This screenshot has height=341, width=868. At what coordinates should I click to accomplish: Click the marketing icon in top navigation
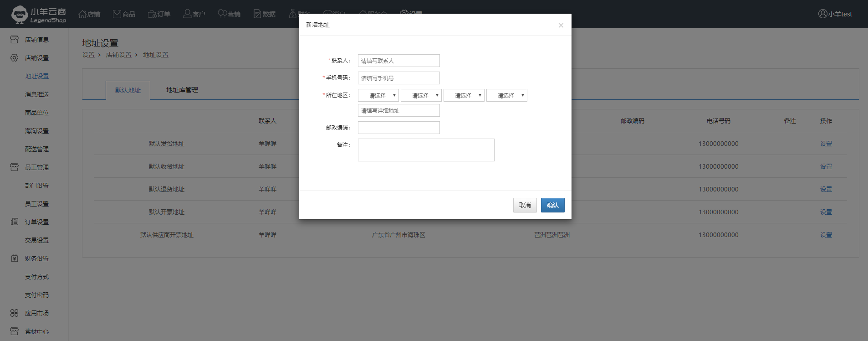point(222,14)
